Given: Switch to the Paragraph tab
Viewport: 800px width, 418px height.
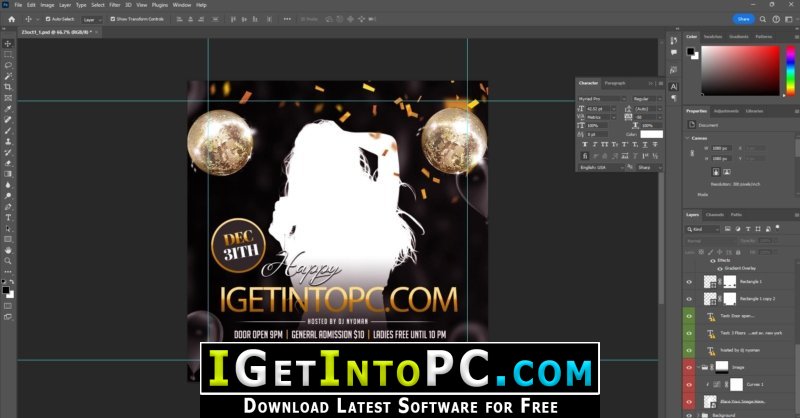Looking at the screenshot, I should [x=615, y=83].
